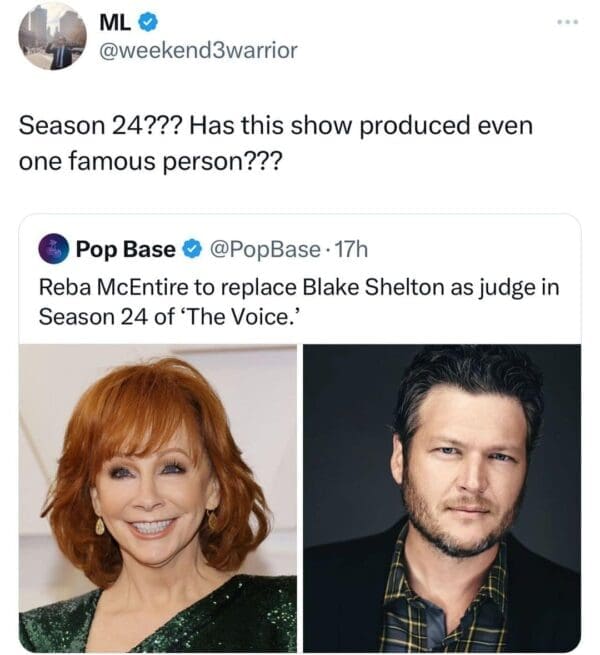Enlarge the photo of the red-haired woman
The width and height of the screenshot is (600, 655).
pyautogui.click(x=157, y=497)
